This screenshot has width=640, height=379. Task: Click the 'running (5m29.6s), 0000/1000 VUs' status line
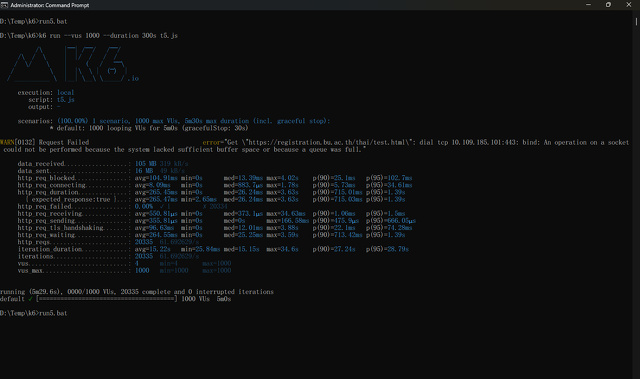pos(137,292)
